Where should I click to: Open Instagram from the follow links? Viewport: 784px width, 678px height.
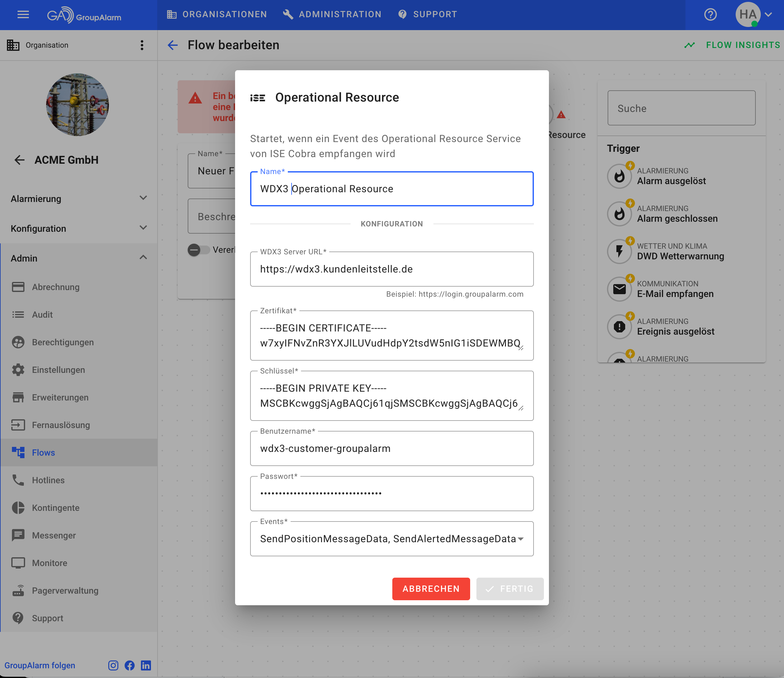click(113, 665)
